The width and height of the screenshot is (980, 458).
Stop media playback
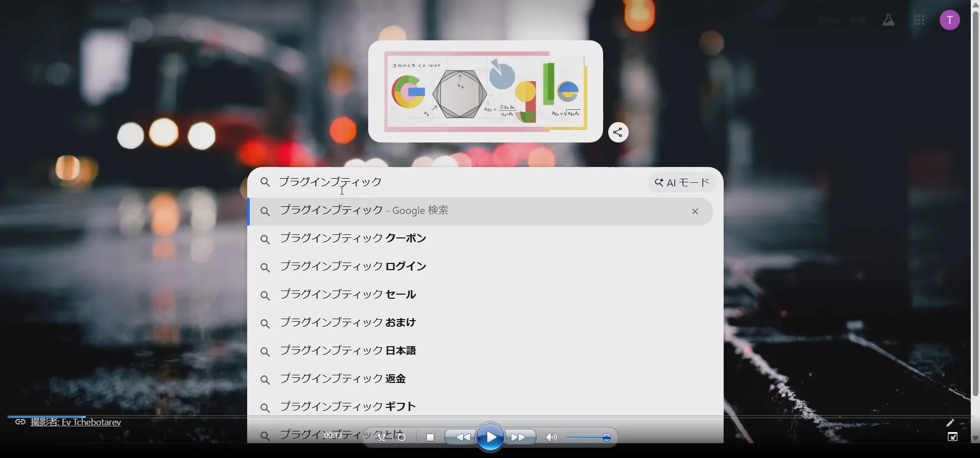431,438
